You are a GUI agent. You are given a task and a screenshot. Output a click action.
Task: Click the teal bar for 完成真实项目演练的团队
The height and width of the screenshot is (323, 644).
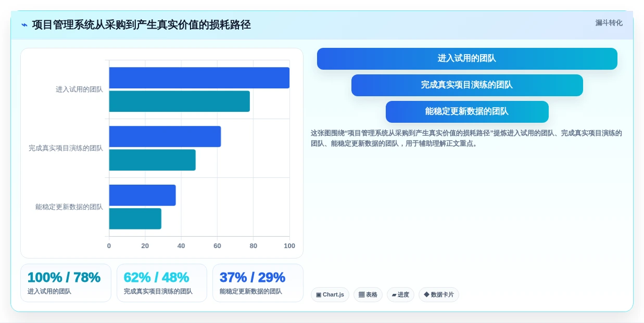point(153,160)
